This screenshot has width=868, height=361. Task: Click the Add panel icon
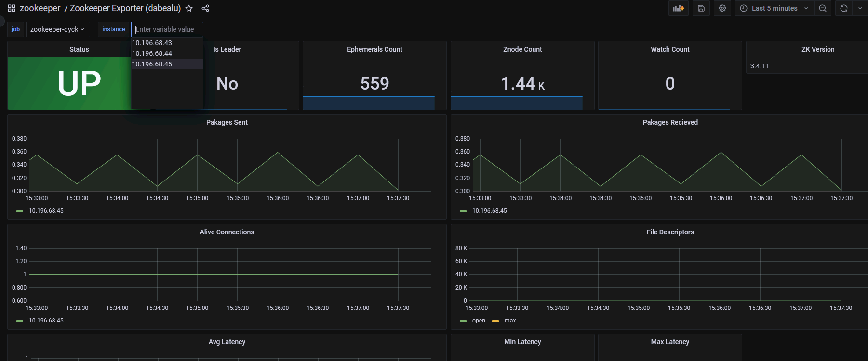[678, 8]
